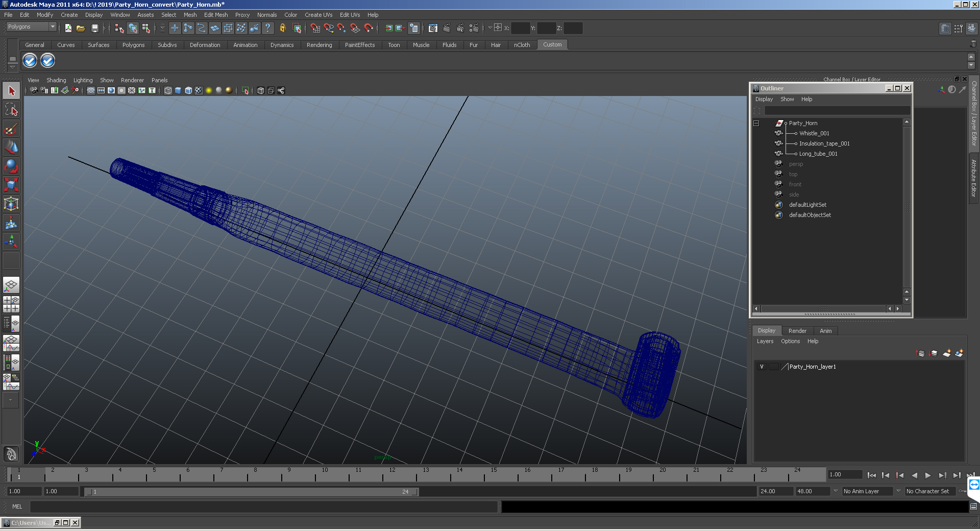Screen dimensions: 980x531
Task: Click Select by object type icon
Action: [x=133, y=28]
